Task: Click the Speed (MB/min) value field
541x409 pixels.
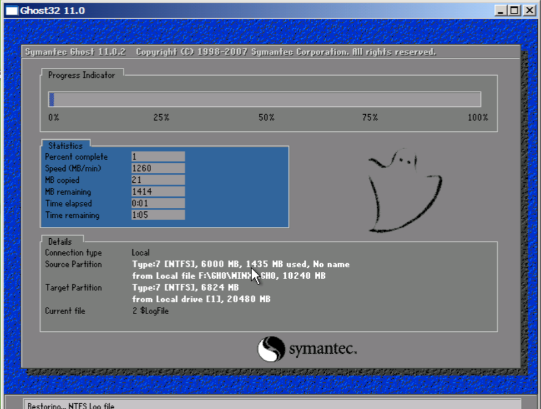Action: click(x=158, y=168)
